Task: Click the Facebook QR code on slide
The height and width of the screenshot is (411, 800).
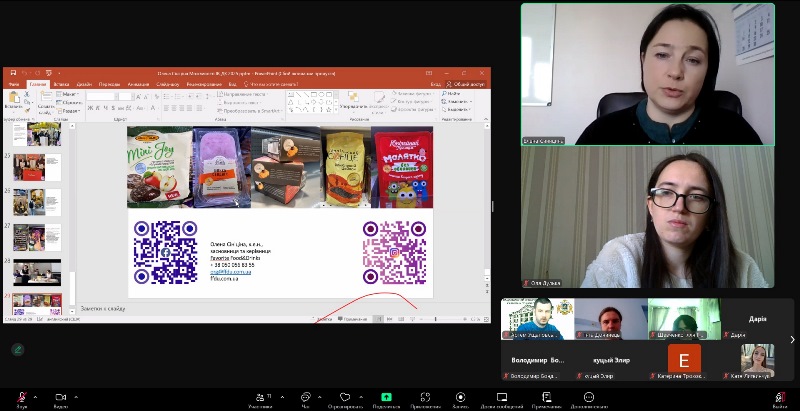Action: [x=165, y=252]
